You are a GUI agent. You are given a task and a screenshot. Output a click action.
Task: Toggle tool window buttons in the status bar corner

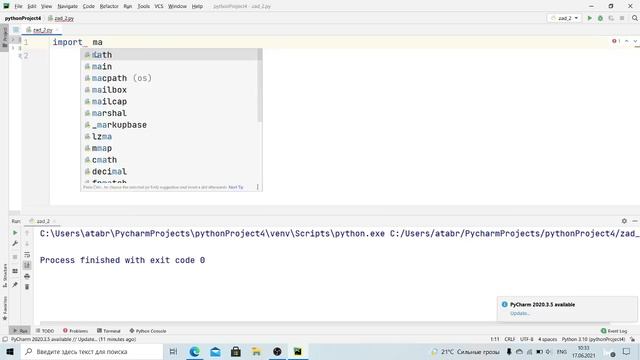pos(5,339)
